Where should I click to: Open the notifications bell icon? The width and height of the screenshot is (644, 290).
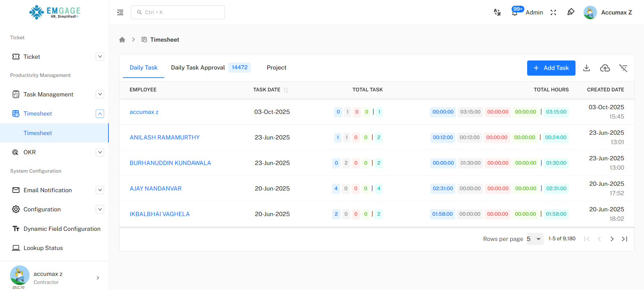tap(514, 13)
